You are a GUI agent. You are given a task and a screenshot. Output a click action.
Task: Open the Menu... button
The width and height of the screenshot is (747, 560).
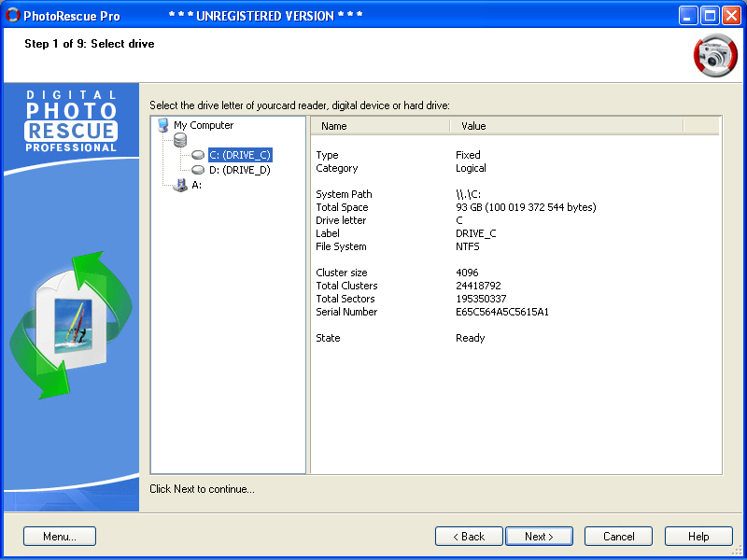(x=60, y=536)
